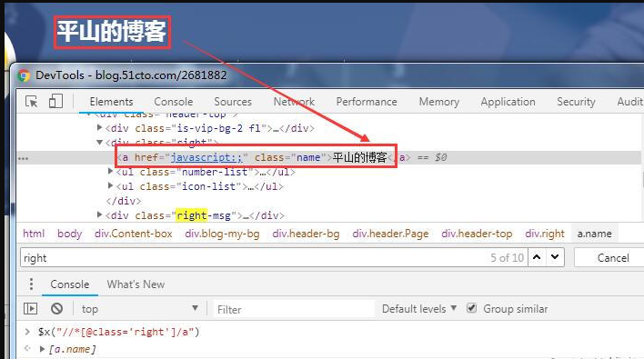
Task: Click the three dots beside the selected node
Action: click(23, 158)
